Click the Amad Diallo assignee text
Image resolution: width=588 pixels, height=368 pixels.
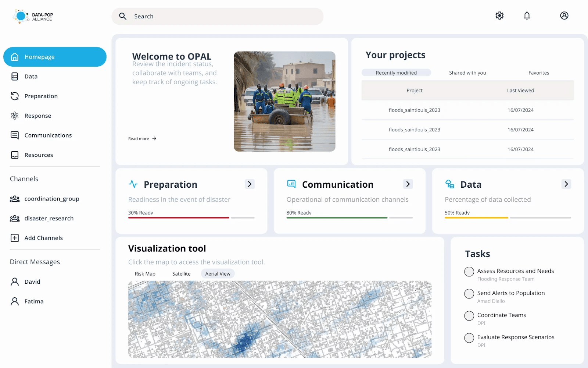pyautogui.click(x=491, y=301)
